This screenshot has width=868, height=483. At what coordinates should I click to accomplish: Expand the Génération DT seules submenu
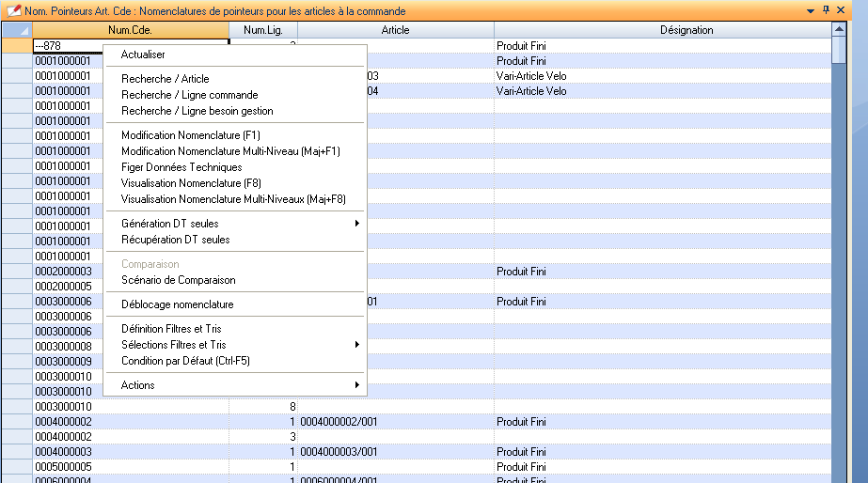[356, 224]
